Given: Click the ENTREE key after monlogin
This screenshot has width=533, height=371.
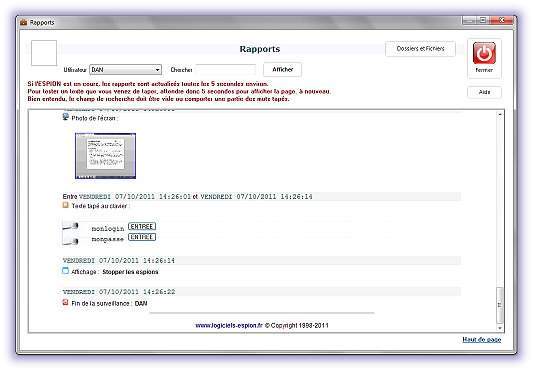Looking at the screenshot, I should pyautogui.click(x=142, y=226).
